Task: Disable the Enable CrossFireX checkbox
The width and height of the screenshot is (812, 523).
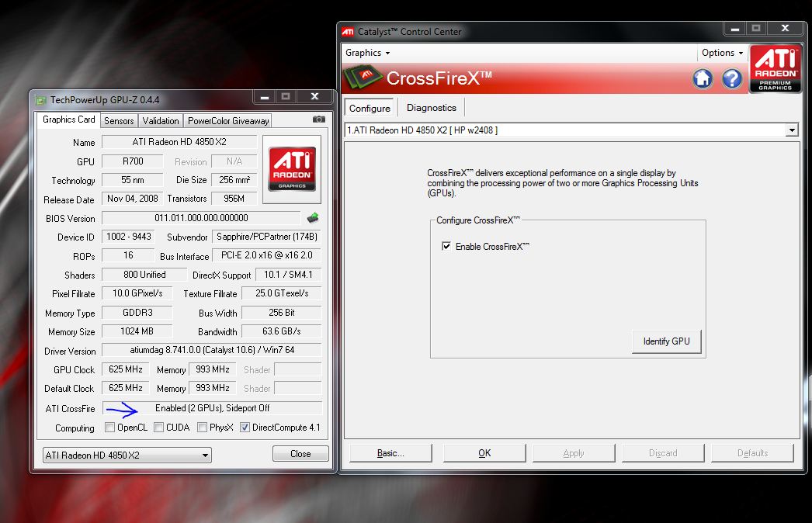Action: coord(446,246)
